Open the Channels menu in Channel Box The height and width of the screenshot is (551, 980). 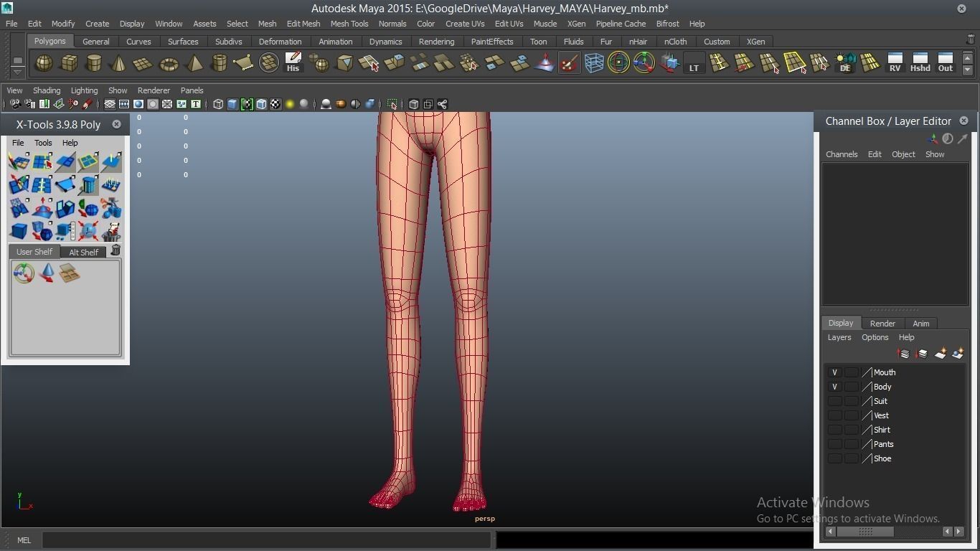[842, 154]
